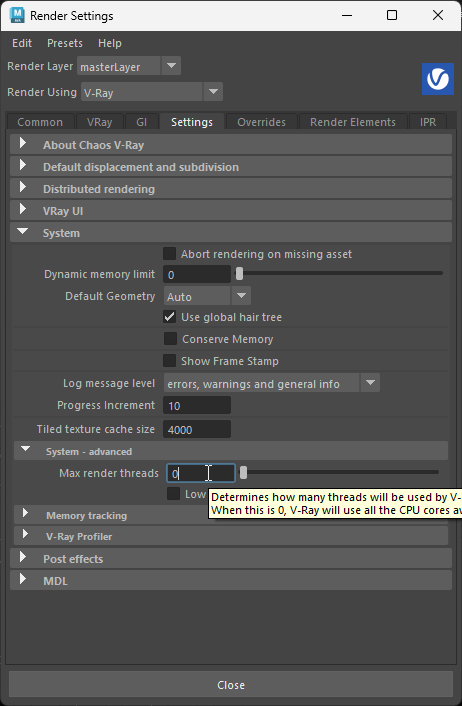Open the Log message level dropdown
462x706 pixels.
370,383
